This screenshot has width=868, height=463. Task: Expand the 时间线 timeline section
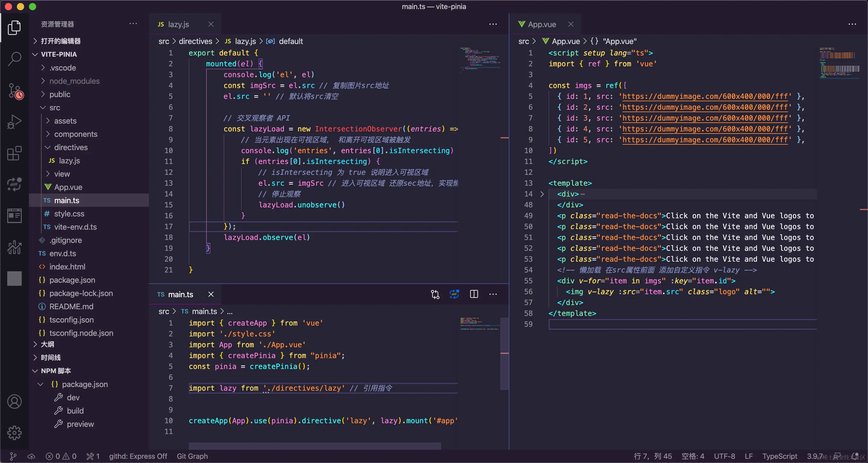pyautogui.click(x=51, y=357)
